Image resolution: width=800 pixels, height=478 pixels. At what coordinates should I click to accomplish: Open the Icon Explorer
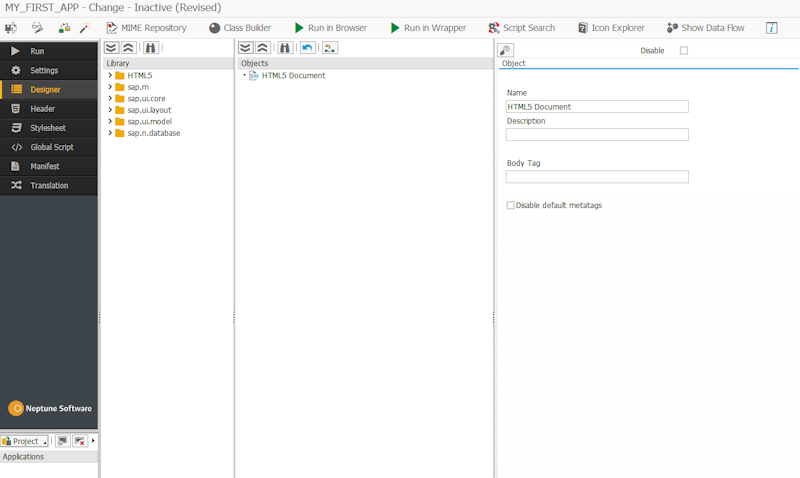point(611,28)
